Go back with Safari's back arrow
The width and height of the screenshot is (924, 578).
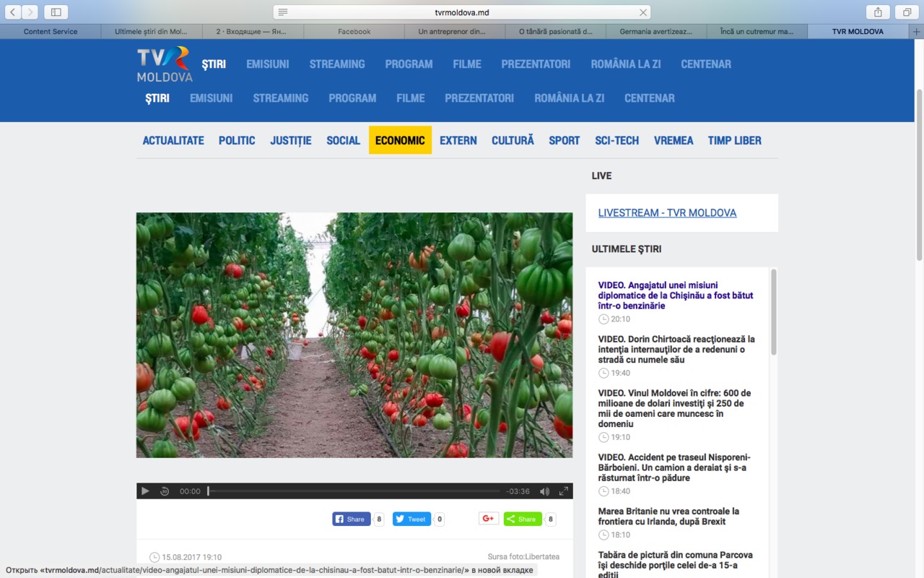click(13, 12)
